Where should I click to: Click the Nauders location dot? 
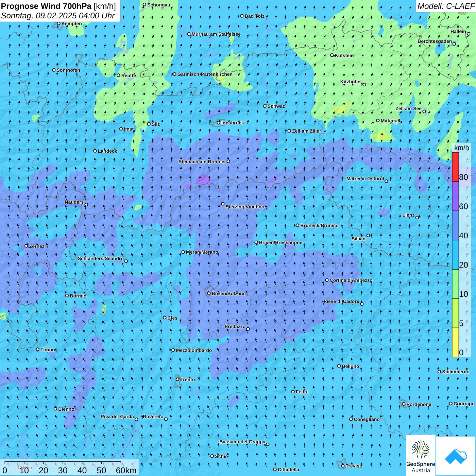[x=86, y=204]
